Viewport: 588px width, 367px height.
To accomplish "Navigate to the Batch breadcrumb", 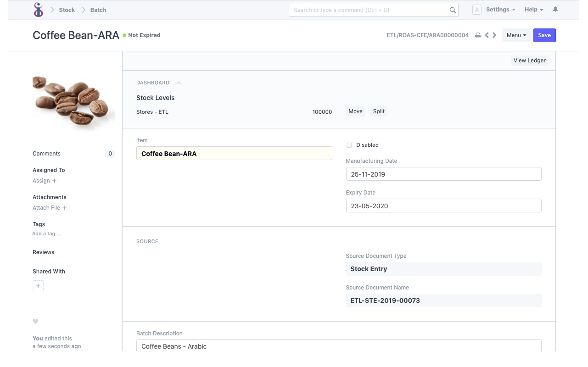I will 98,9.
